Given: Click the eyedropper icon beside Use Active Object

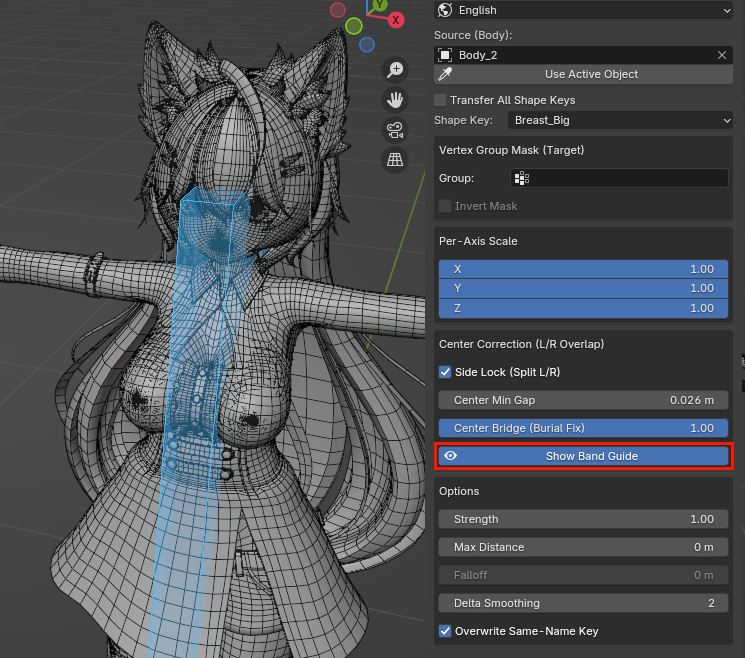Looking at the screenshot, I should click(x=445, y=74).
